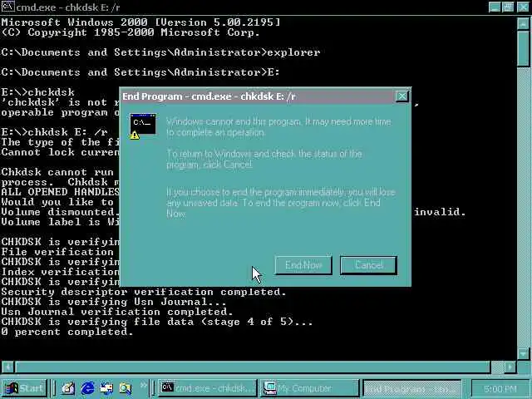Click the vertical scrollbar up arrow
Image resolution: width=532 pixels, height=399 pixels.
tap(523, 24)
